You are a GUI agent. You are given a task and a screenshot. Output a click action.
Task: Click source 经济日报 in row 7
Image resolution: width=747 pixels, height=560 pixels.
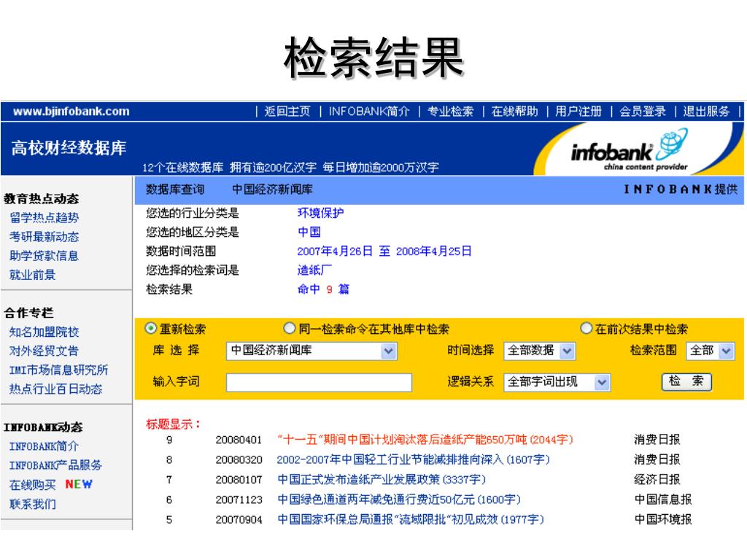[x=657, y=480]
